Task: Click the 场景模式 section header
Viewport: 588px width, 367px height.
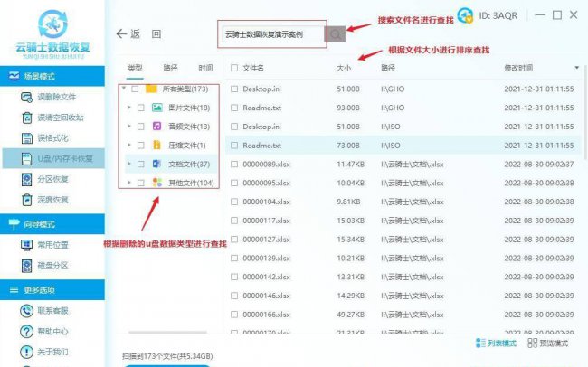Action: tap(52, 76)
